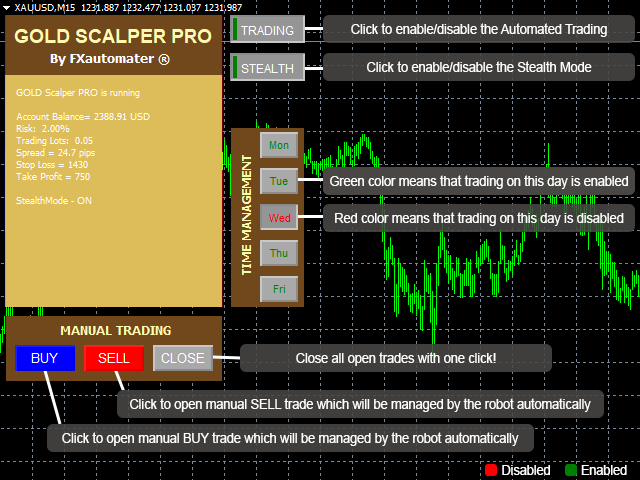Screen dimensions: 640x480
Task: Click the GOLD SCALPER PRO heading
Action: 113,36
